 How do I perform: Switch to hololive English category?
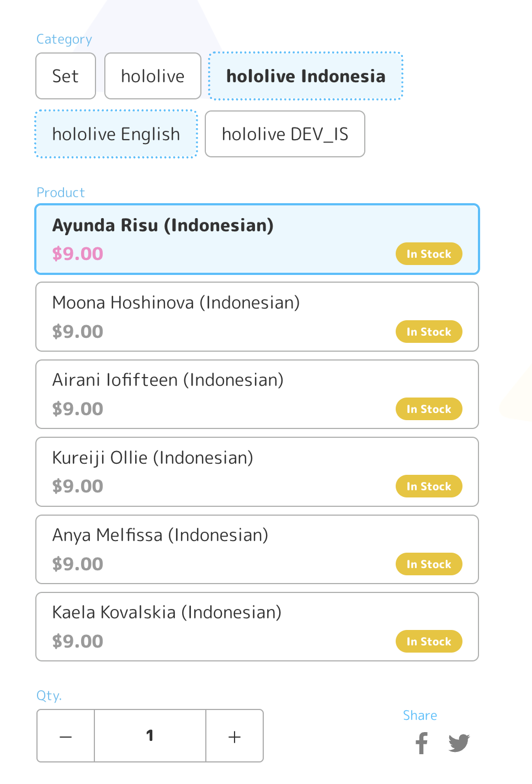tap(116, 134)
